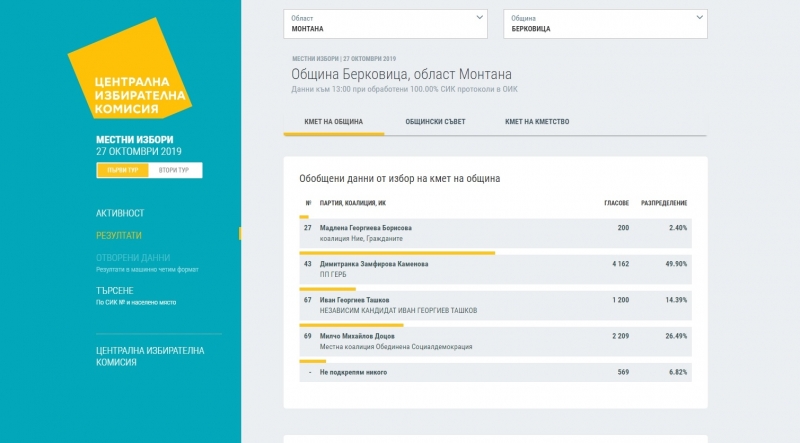Select Резултати in the sidebar menu
This screenshot has height=443, width=800.
119,235
